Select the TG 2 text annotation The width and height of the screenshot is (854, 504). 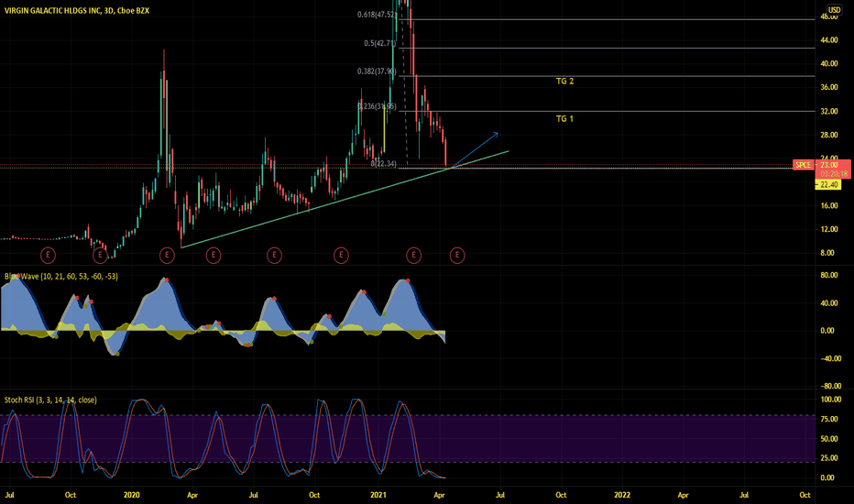click(564, 82)
